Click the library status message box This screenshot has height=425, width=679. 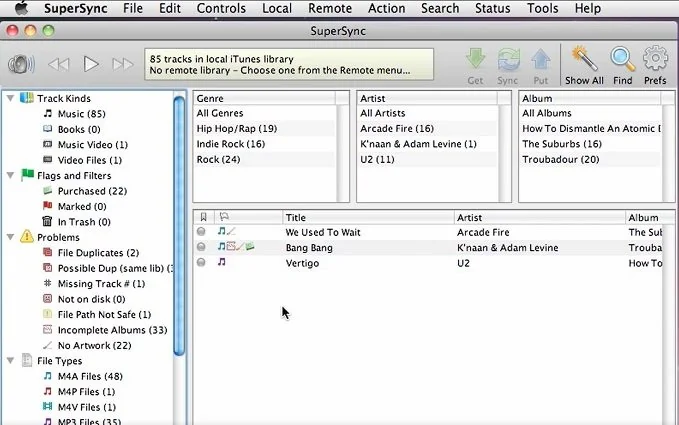click(289, 65)
